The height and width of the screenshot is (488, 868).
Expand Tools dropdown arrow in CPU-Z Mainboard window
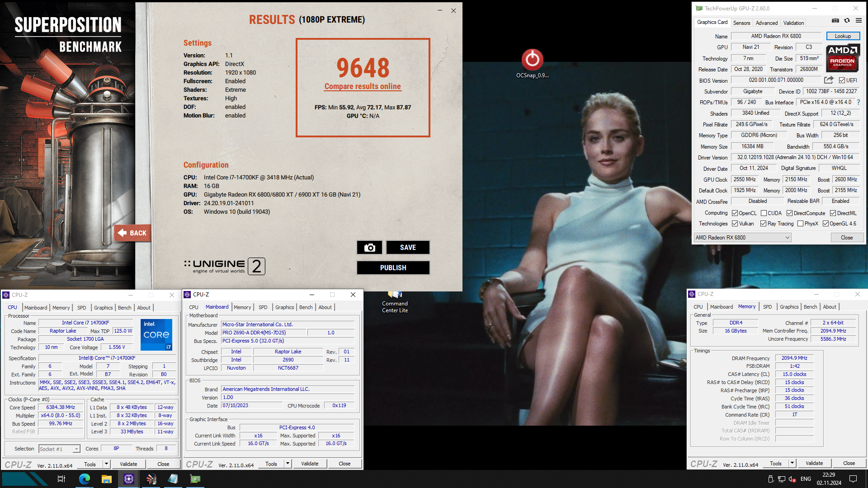pos(288,464)
